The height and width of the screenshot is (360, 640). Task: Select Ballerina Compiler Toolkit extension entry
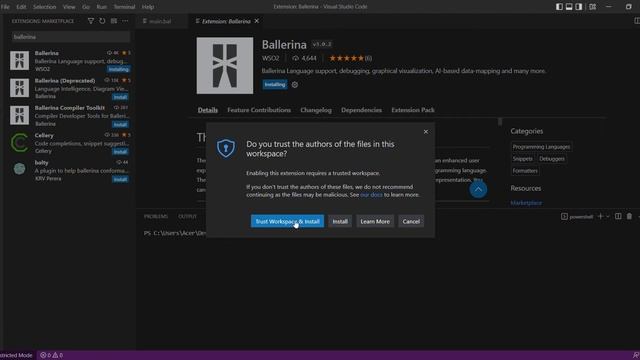tap(69, 116)
